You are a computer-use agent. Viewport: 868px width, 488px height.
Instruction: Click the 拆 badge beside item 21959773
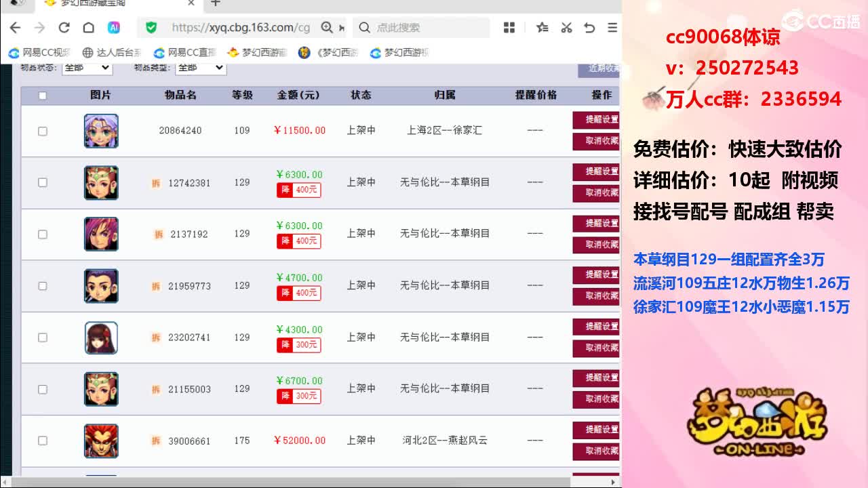[156, 286]
